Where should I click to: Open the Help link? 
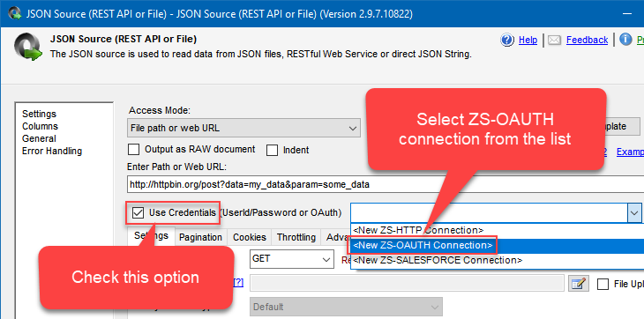coord(528,41)
